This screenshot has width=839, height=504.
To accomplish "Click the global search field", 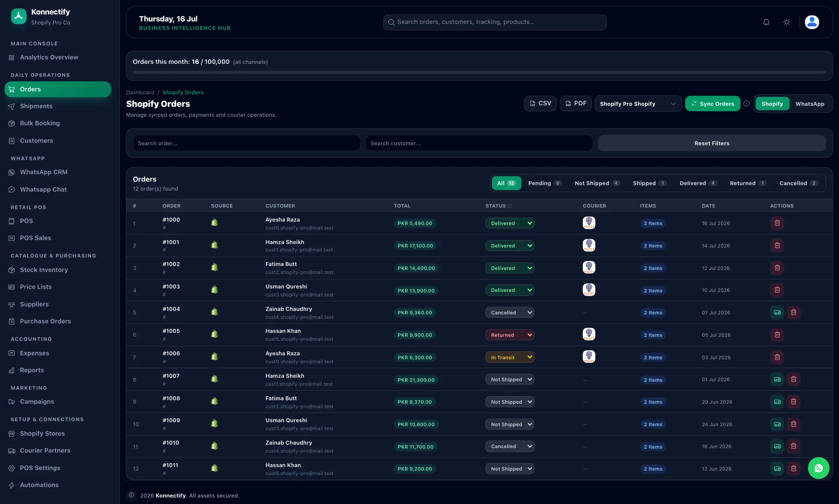I will point(495,22).
